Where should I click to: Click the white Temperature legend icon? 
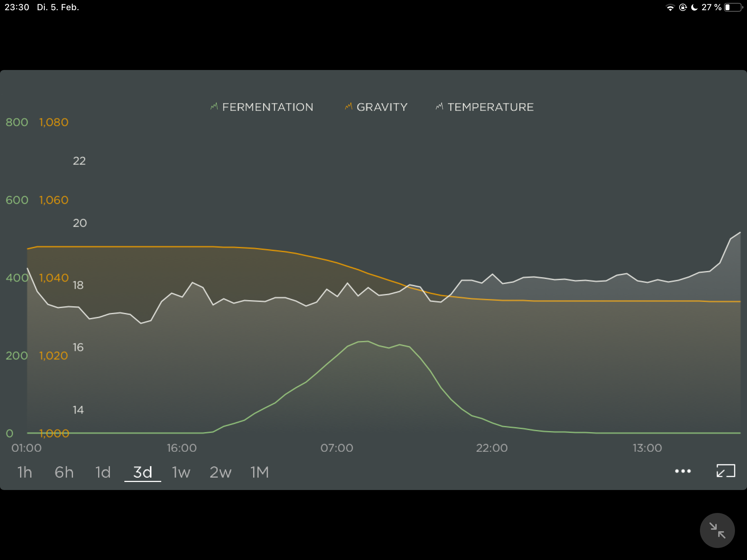pos(439,106)
